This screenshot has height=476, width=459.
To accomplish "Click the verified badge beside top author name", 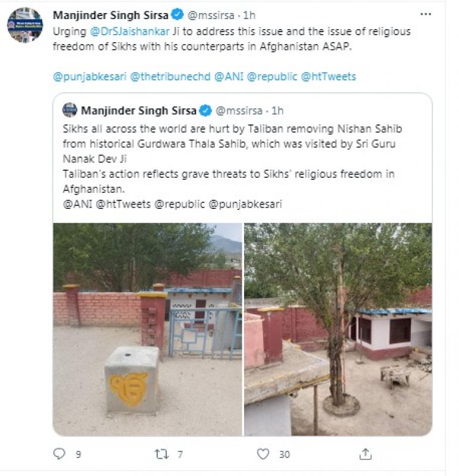I will (177, 15).
